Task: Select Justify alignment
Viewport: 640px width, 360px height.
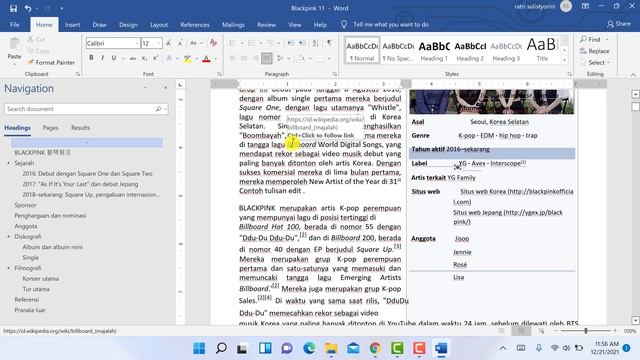Action: point(267,58)
